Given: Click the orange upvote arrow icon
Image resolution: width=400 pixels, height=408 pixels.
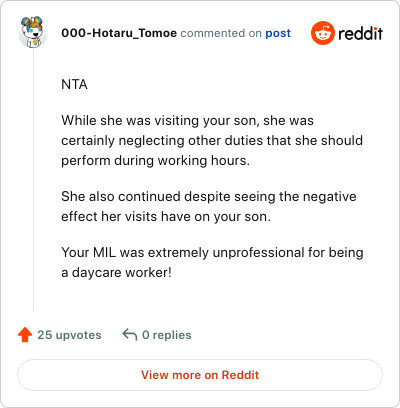Looking at the screenshot, I should (x=25, y=335).
